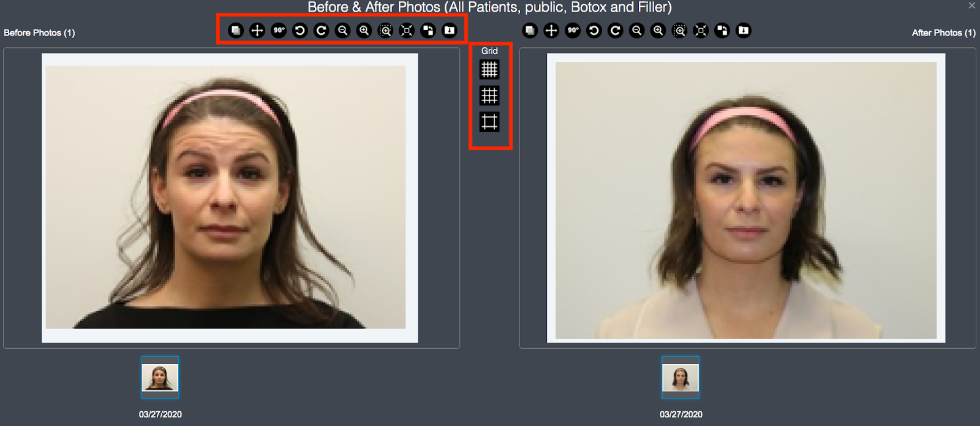Click the overlay squares icon in the After toolbar

point(530,30)
